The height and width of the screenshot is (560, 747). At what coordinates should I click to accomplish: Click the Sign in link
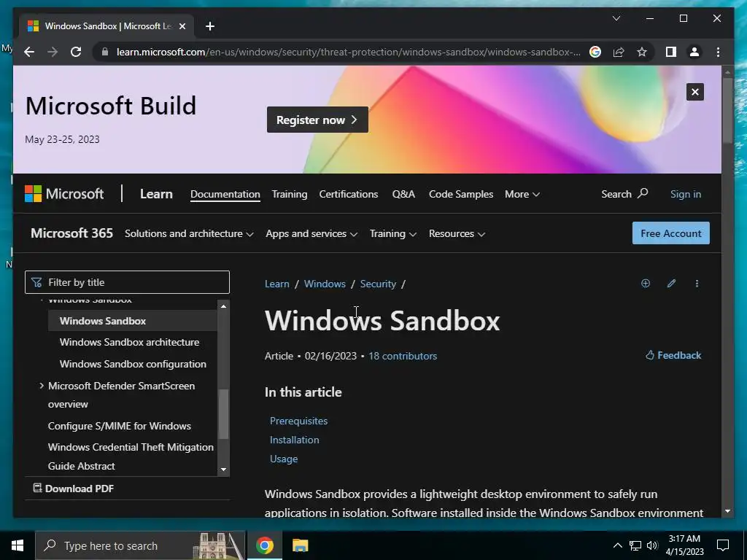pyautogui.click(x=686, y=194)
